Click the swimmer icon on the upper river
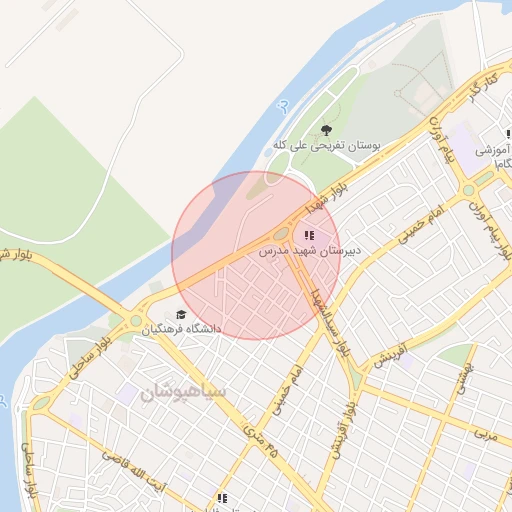Image resolution: width=512 pixels, height=512 pixels. tap(283, 107)
